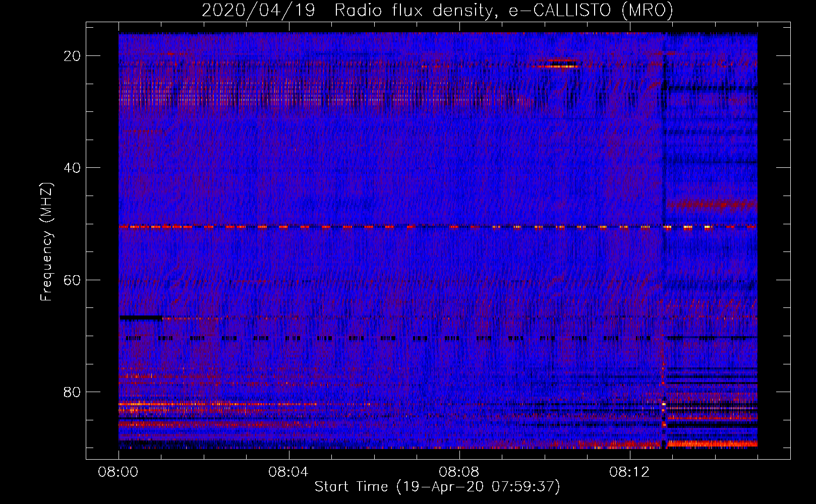816x504 pixels.
Task: Click the 'Start Time (19-Apr-20 07:59:37)' label
Action: click(437, 487)
